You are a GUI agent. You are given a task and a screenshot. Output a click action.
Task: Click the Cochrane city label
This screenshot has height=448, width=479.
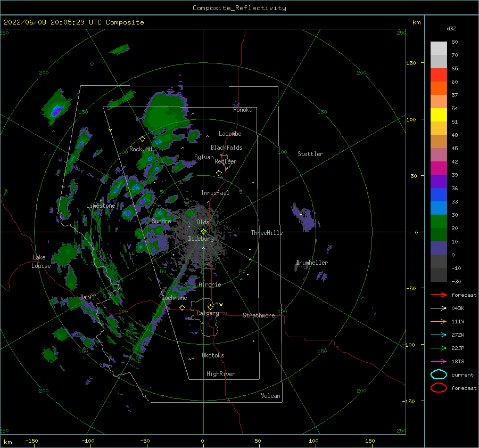tap(174, 298)
